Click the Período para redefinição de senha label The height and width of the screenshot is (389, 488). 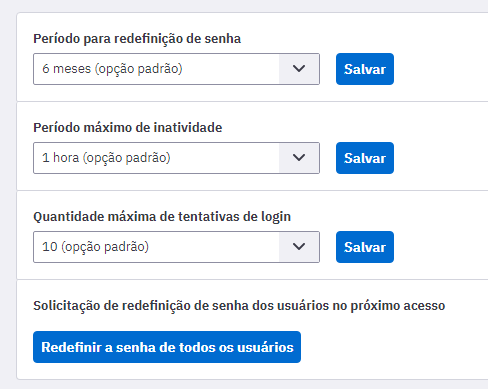(137, 39)
